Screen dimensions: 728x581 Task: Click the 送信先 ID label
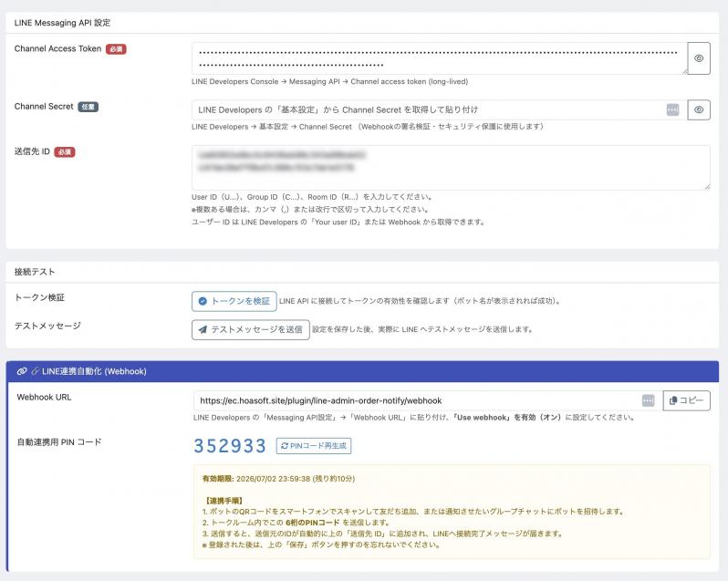(32, 151)
